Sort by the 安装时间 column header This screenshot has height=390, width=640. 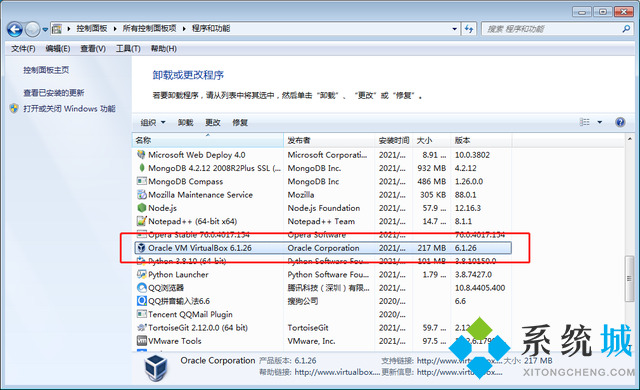pos(394,140)
